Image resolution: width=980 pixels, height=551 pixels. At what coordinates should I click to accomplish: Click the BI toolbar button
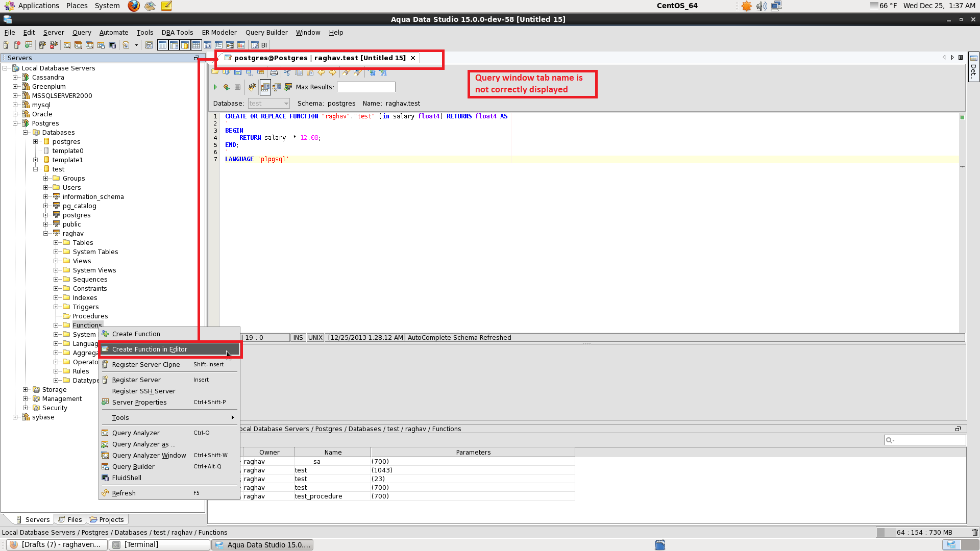click(264, 45)
